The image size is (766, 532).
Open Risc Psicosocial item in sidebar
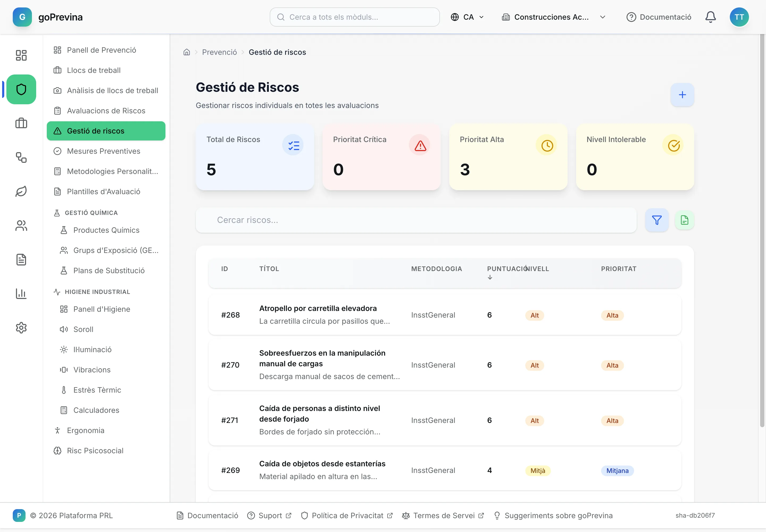click(106, 451)
